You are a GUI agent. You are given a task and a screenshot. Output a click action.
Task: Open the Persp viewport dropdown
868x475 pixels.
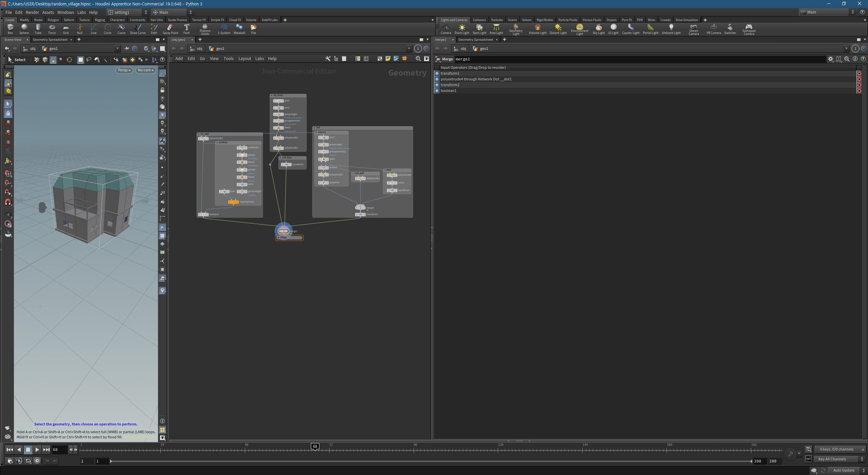[x=124, y=70]
